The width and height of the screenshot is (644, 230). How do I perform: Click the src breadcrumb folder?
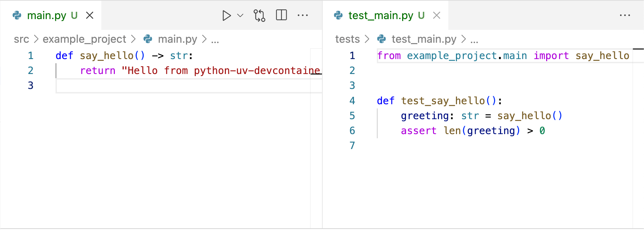[21, 39]
